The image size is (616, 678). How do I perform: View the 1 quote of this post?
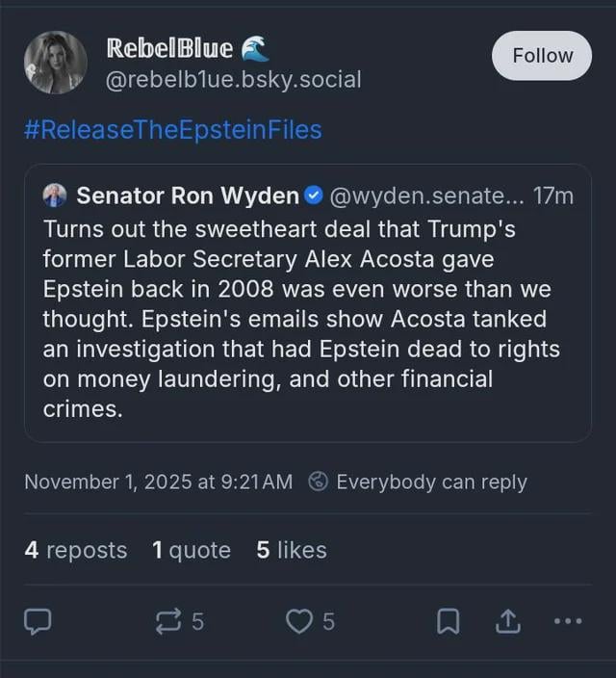click(191, 550)
